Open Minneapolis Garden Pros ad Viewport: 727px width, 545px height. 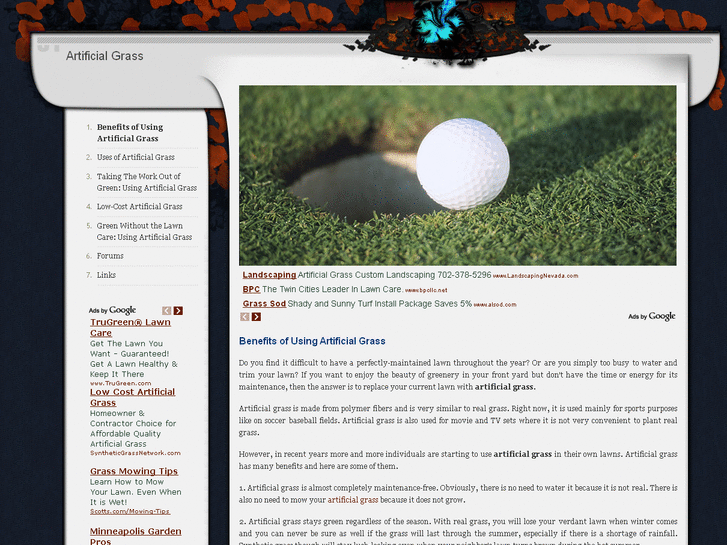pos(135,536)
